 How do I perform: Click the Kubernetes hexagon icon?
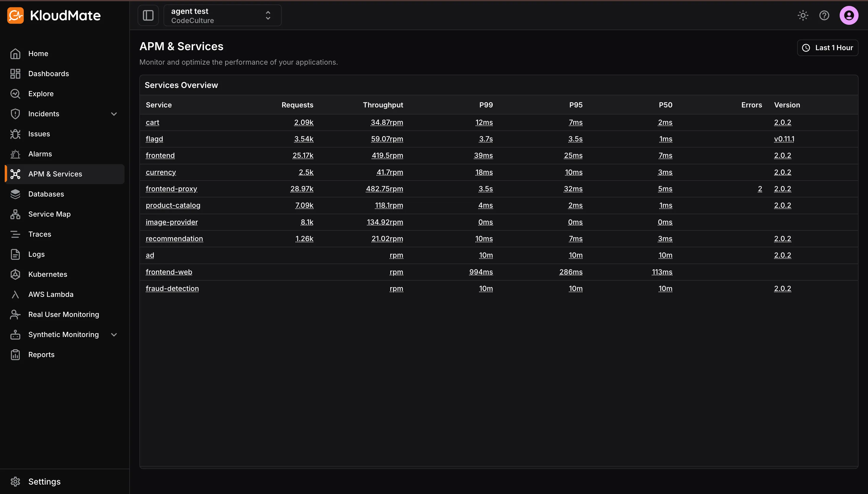coord(15,274)
